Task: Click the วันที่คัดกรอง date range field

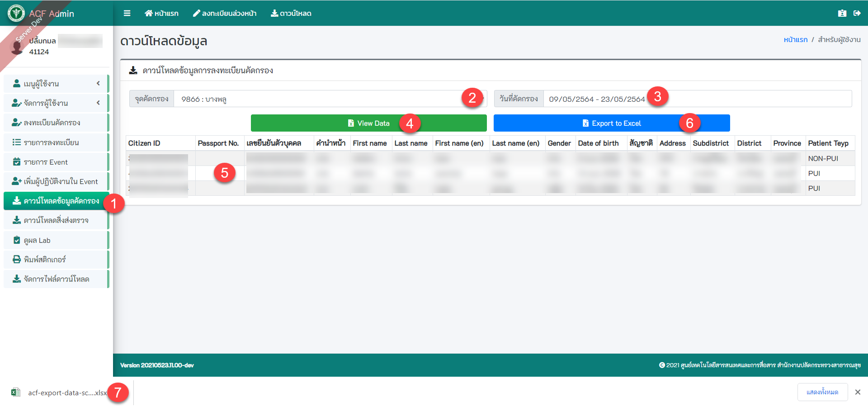Action: point(597,99)
